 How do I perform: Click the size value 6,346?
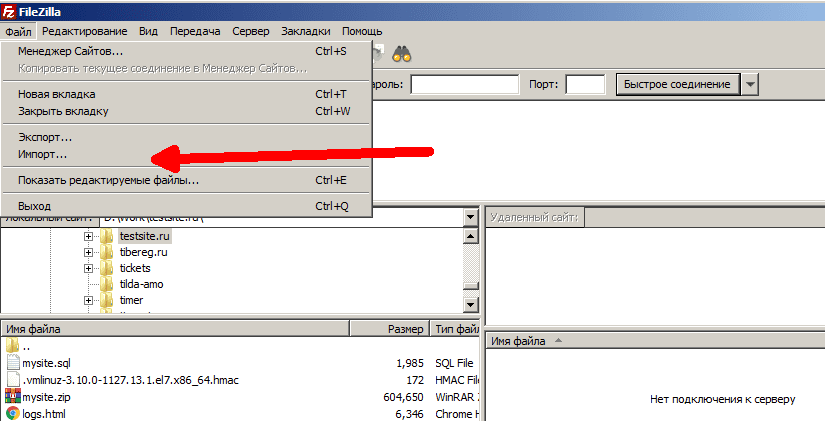click(410, 414)
